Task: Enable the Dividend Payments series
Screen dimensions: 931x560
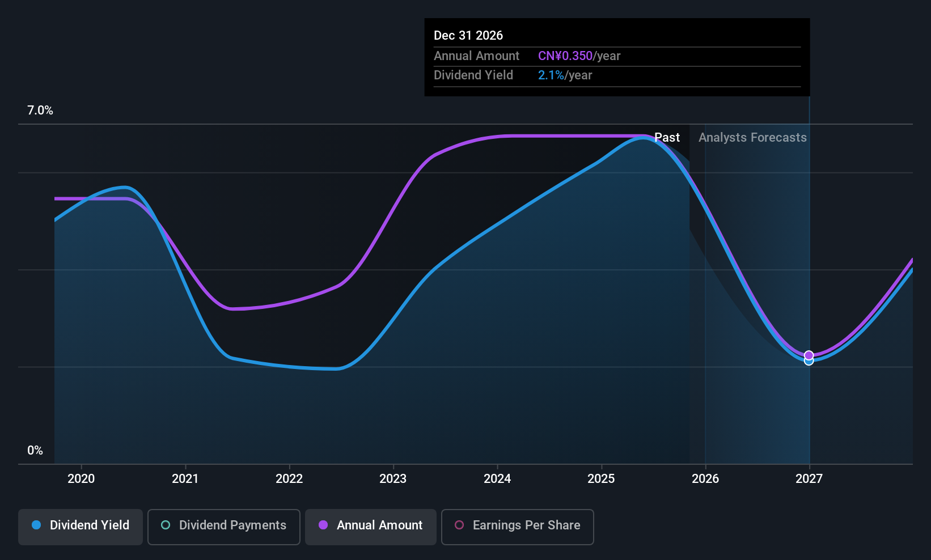Action: click(x=223, y=526)
